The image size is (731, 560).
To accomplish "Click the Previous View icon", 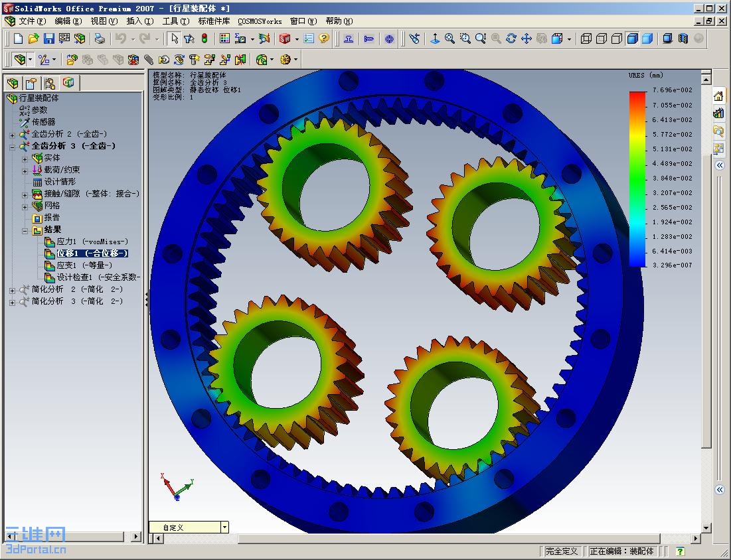I will (x=414, y=38).
